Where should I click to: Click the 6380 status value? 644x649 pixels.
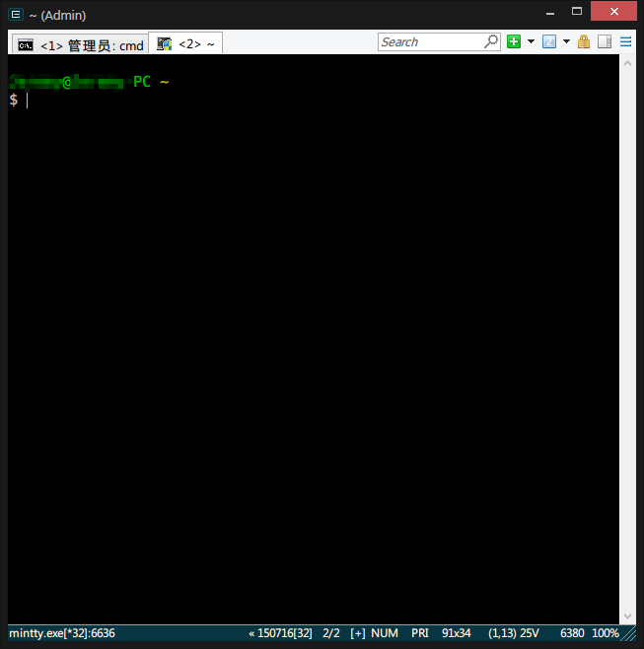[572, 633]
